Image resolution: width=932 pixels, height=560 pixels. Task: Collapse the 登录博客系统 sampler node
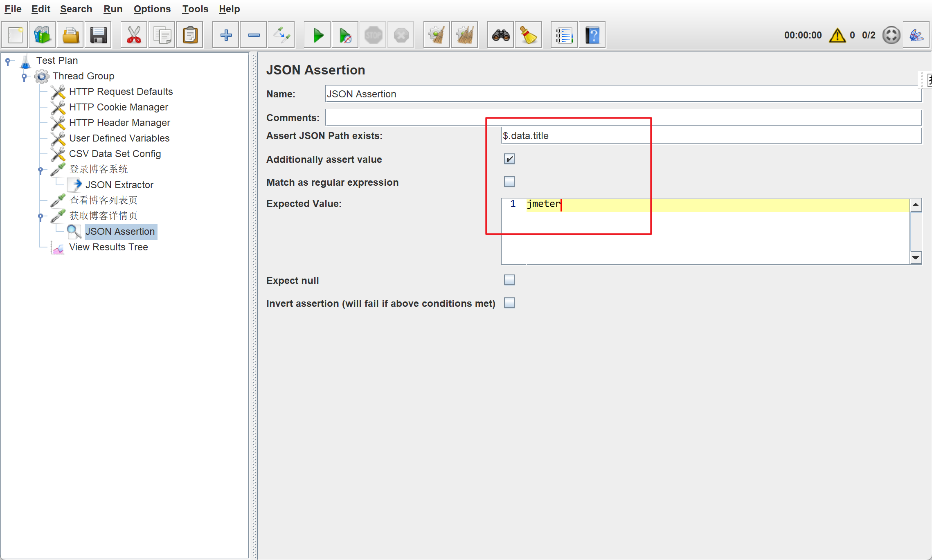pos(41,169)
